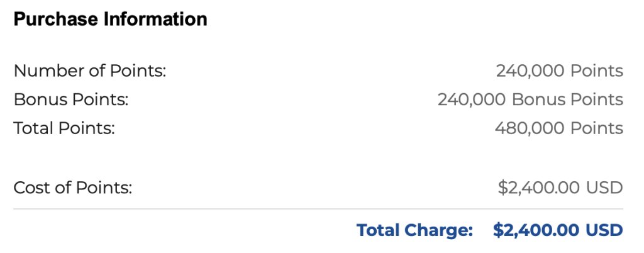Click the bold $2,400.00 USD total charge
Image resolution: width=644 pixels, height=253 pixels.
click(558, 230)
